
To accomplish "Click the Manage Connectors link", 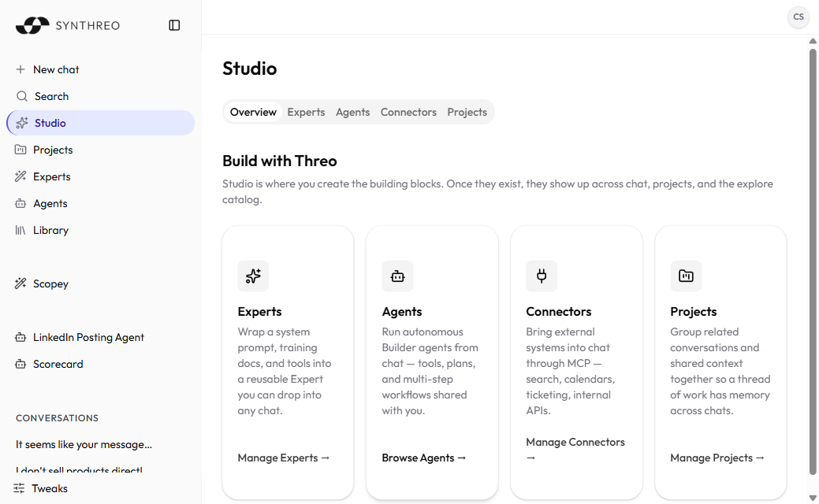I will point(575,450).
